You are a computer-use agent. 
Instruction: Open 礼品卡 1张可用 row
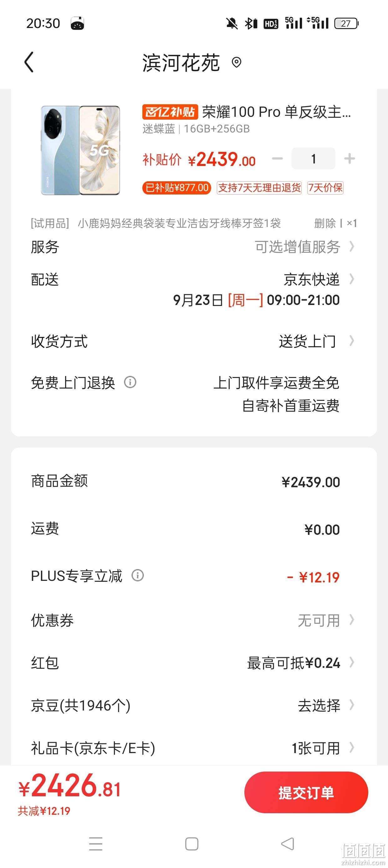[193, 748]
